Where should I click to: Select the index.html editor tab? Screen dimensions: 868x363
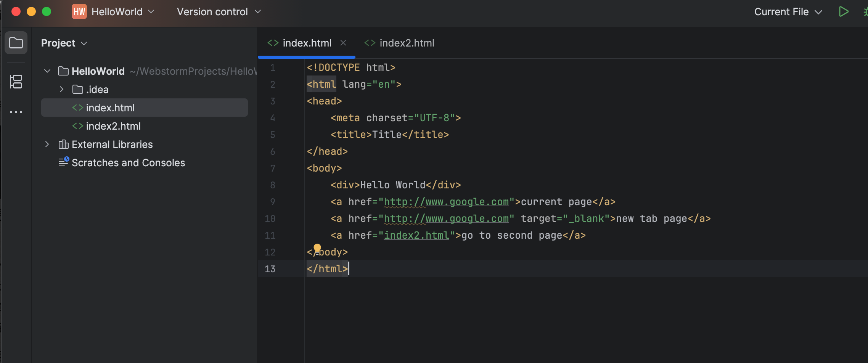tap(307, 43)
